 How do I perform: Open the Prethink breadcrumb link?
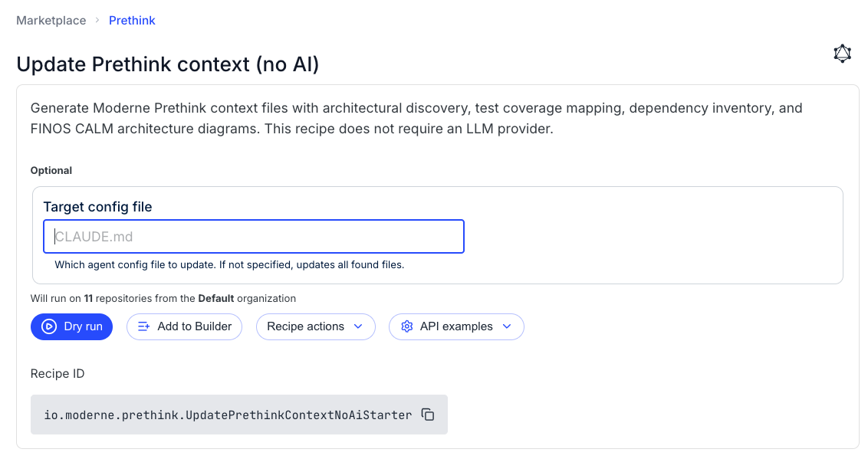click(132, 21)
